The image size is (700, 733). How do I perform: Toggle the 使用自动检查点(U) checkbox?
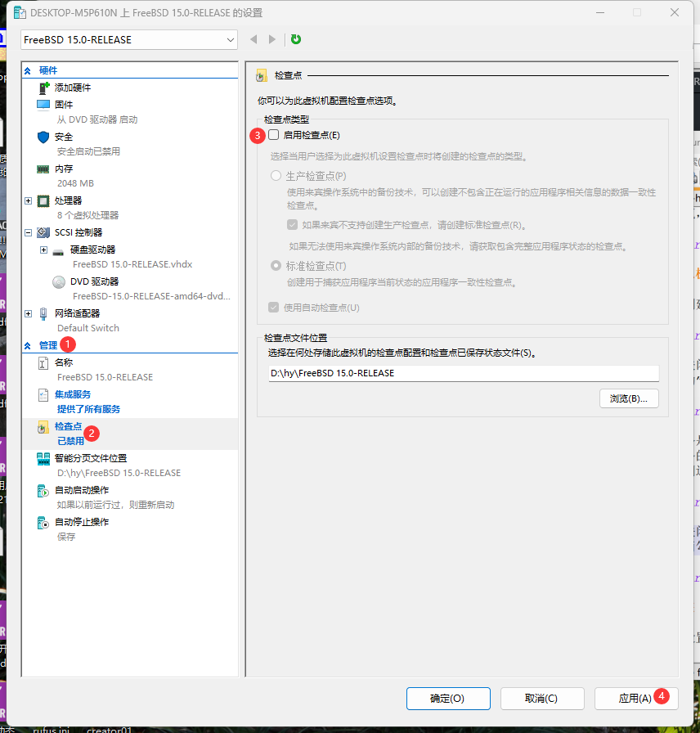[274, 307]
